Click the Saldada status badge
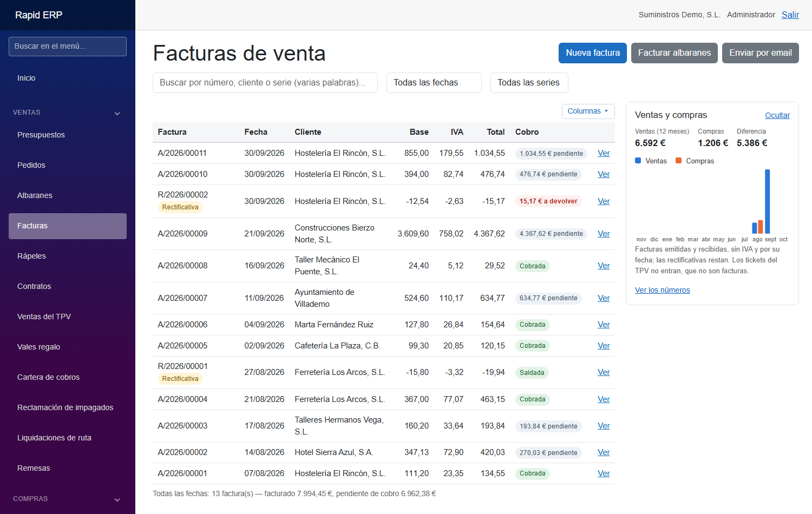The height and width of the screenshot is (514, 812). click(532, 373)
